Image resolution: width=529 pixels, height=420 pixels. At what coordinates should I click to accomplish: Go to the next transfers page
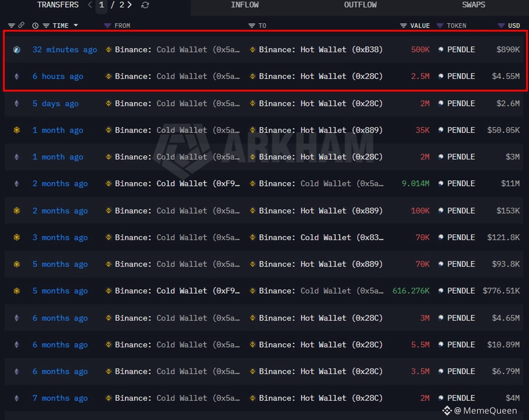pyautogui.click(x=129, y=5)
